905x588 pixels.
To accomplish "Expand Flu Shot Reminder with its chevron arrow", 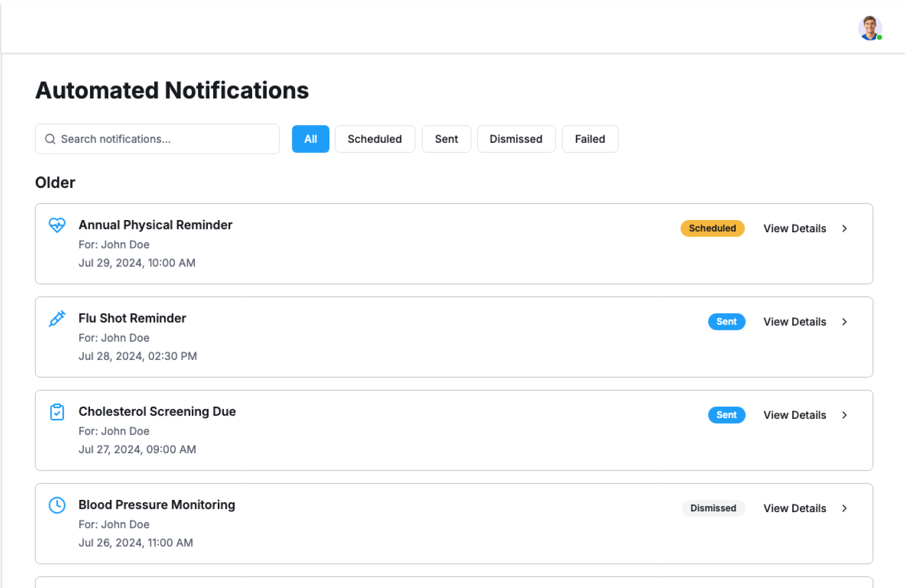I will coord(845,322).
